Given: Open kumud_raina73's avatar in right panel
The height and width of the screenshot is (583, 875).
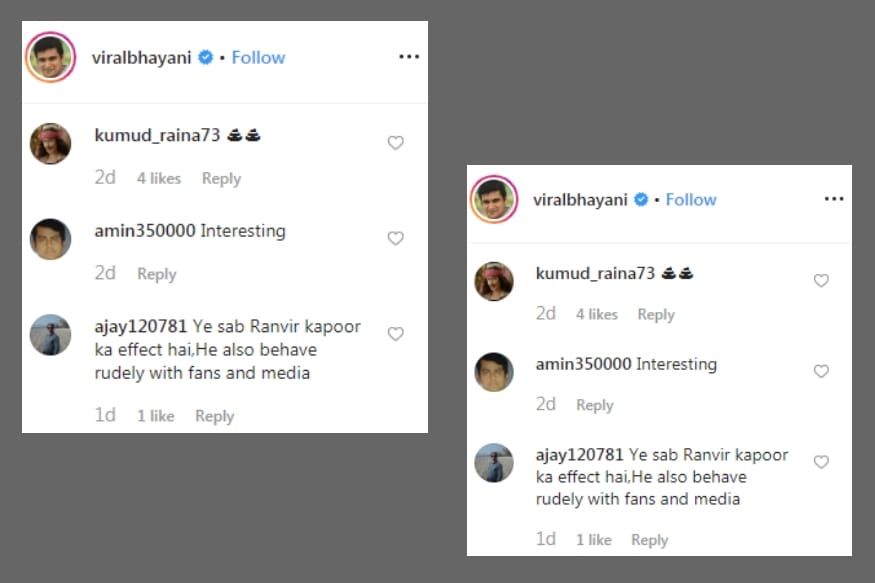Looking at the screenshot, I should (494, 281).
